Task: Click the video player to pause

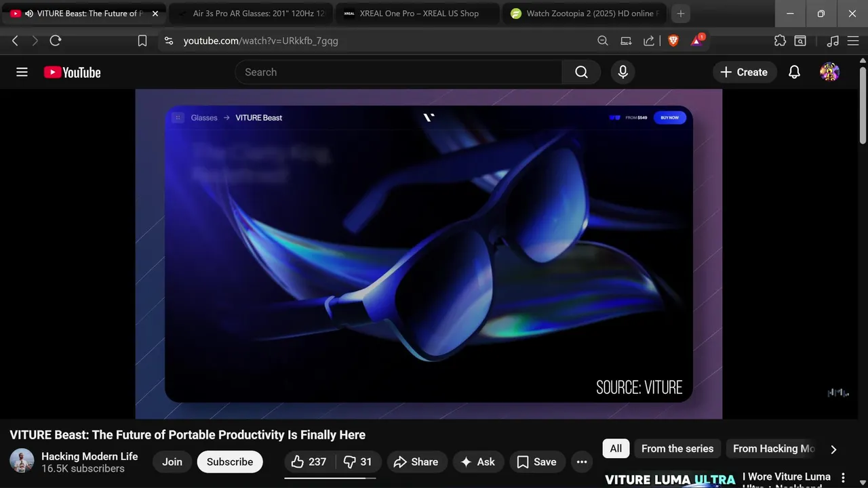Action: [429, 254]
